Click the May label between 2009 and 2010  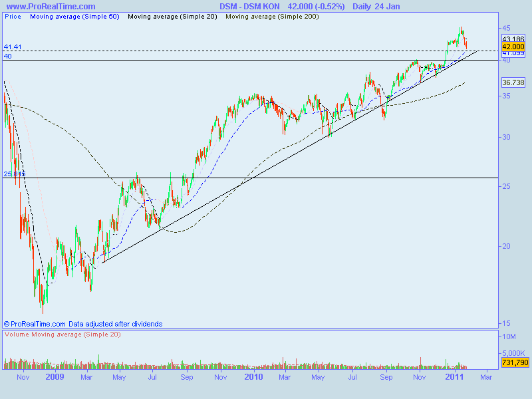[119, 377]
